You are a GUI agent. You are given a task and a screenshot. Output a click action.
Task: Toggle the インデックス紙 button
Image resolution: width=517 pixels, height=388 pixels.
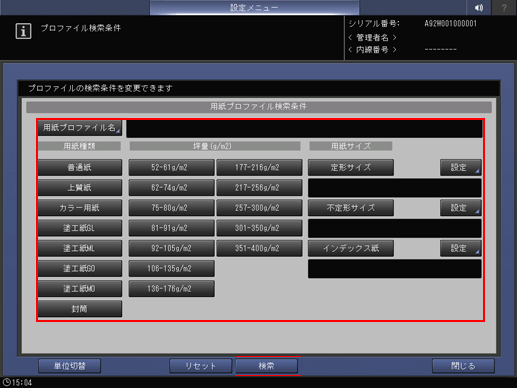pos(351,248)
